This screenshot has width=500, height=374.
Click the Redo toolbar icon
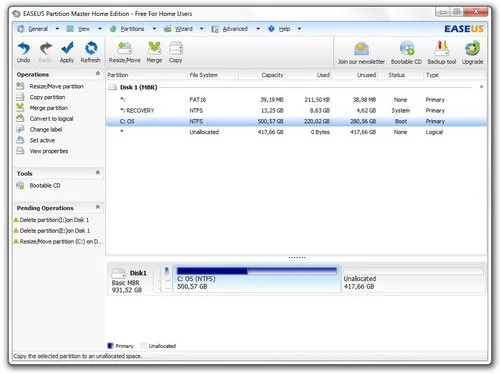[46, 48]
